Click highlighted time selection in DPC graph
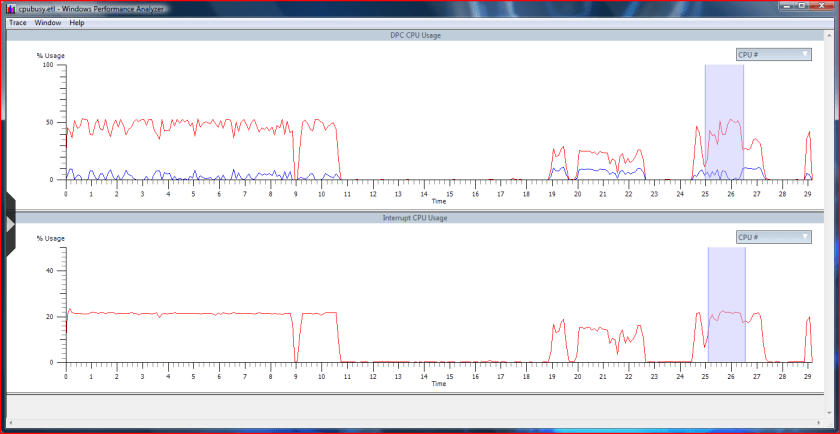Viewport: 840px width, 434px height. point(724,120)
